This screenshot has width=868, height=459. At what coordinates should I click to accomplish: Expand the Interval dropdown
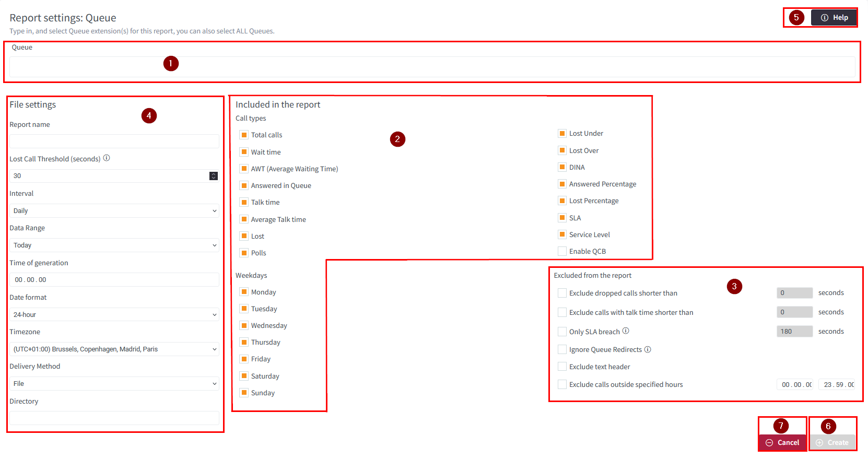coord(114,211)
